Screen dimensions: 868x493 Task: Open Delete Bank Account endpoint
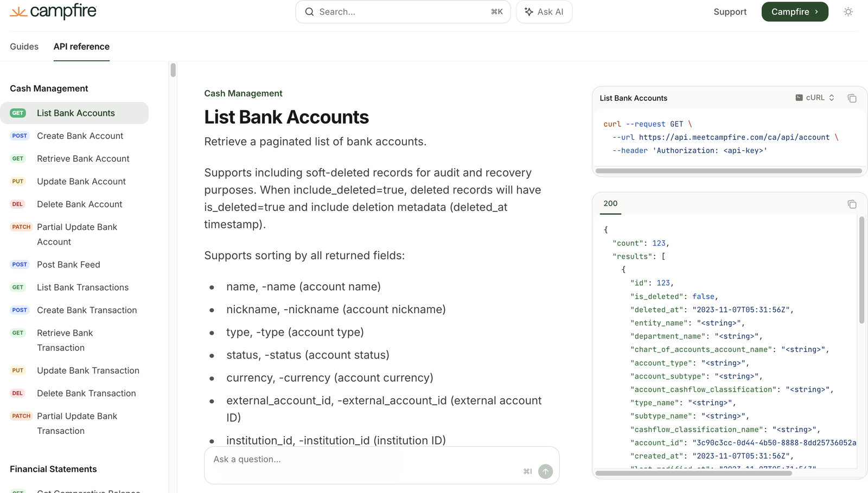pos(74,204)
